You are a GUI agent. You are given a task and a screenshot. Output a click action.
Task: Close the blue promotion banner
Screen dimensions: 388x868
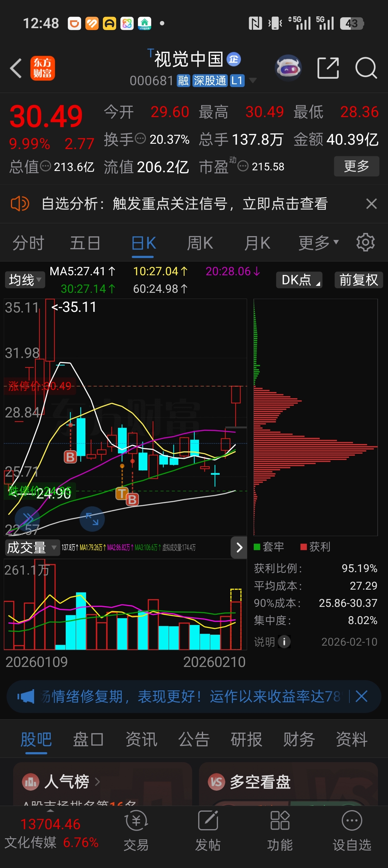point(361,696)
